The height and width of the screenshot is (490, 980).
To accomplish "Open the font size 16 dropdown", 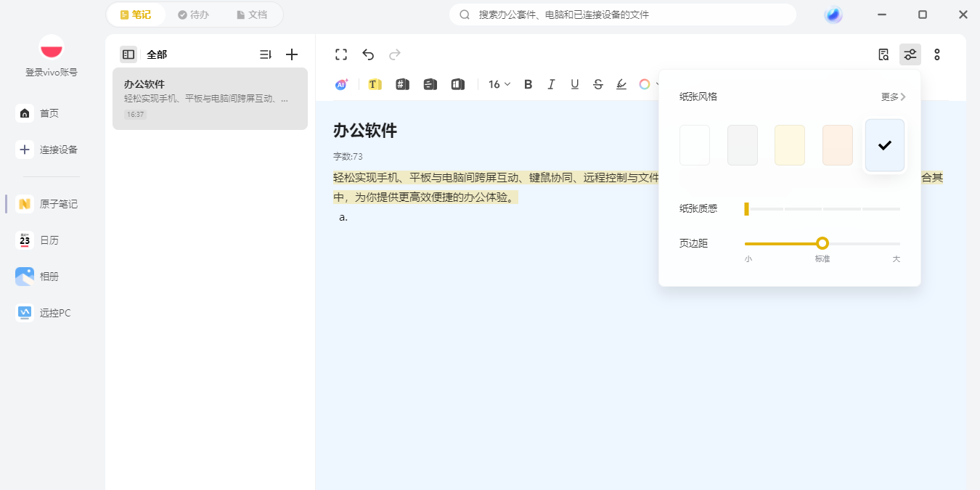I will [x=499, y=84].
